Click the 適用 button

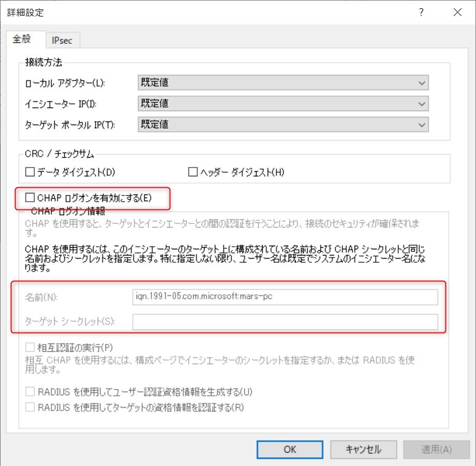tap(436, 449)
